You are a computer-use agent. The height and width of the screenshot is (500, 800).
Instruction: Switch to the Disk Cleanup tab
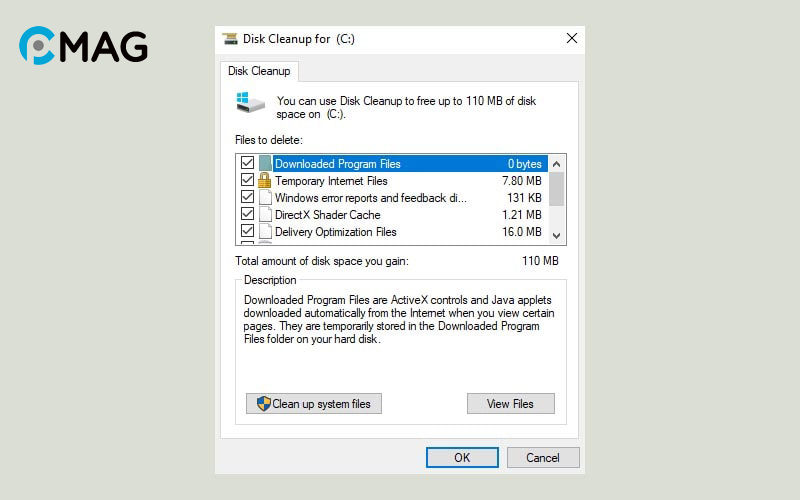[x=259, y=71]
